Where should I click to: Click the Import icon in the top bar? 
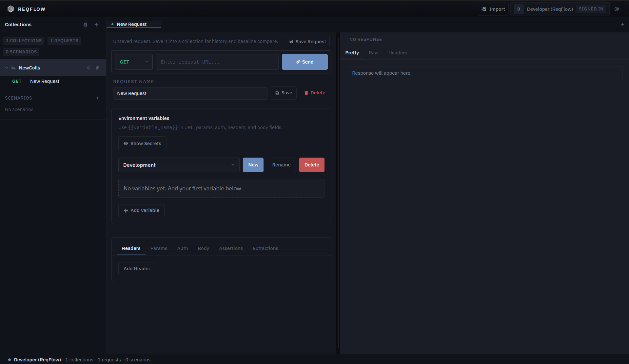point(484,9)
